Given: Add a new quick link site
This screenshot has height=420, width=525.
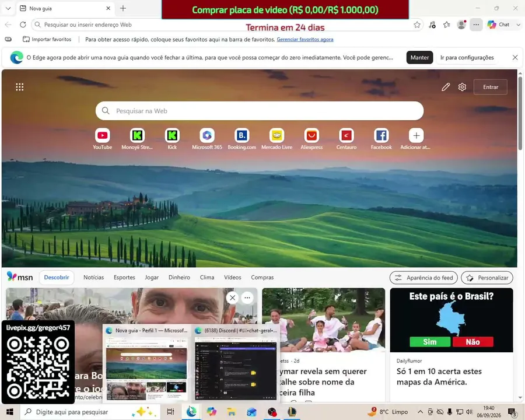Looking at the screenshot, I should coord(416,139).
